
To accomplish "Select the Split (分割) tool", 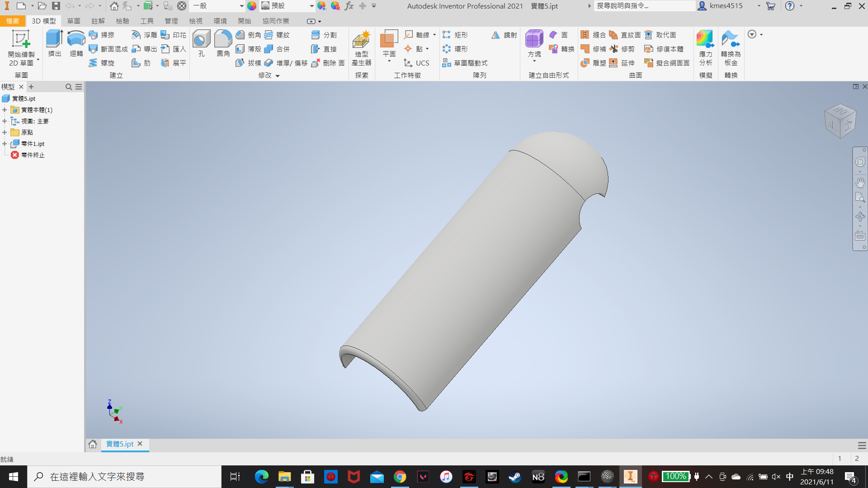I will coord(324,35).
